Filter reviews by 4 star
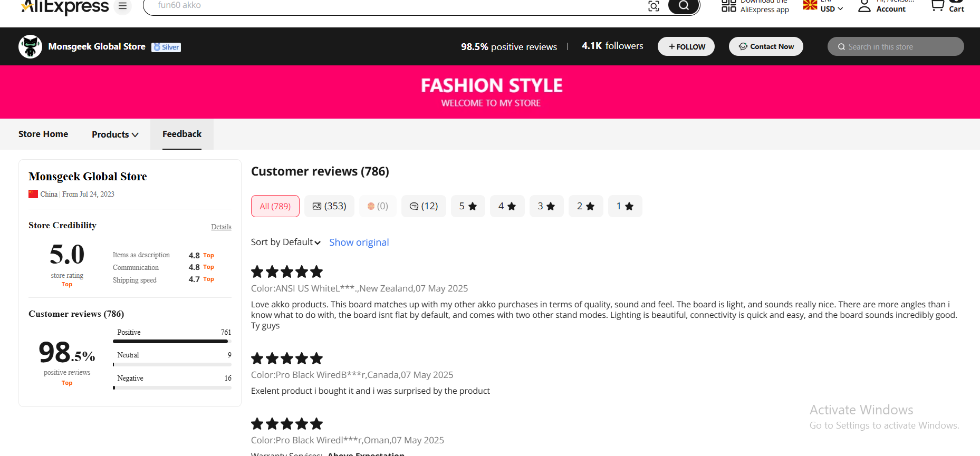This screenshot has height=456, width=980. 507,206
